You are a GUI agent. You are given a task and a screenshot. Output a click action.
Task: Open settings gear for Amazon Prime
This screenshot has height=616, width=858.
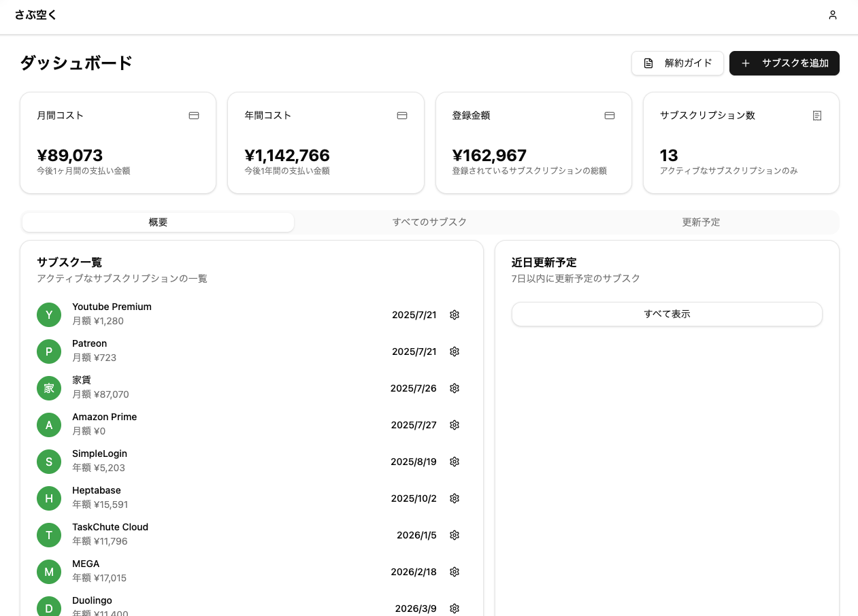455,425
